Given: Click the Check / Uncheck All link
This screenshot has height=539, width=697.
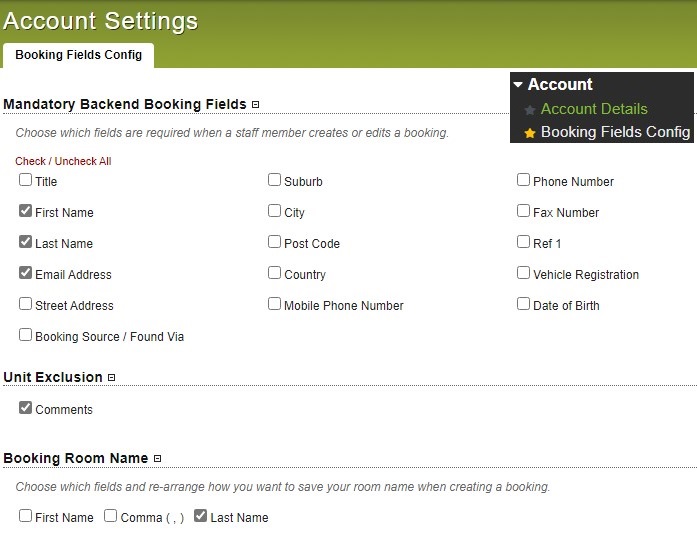Looking at the screenshot, I should [x=63, y=161].
